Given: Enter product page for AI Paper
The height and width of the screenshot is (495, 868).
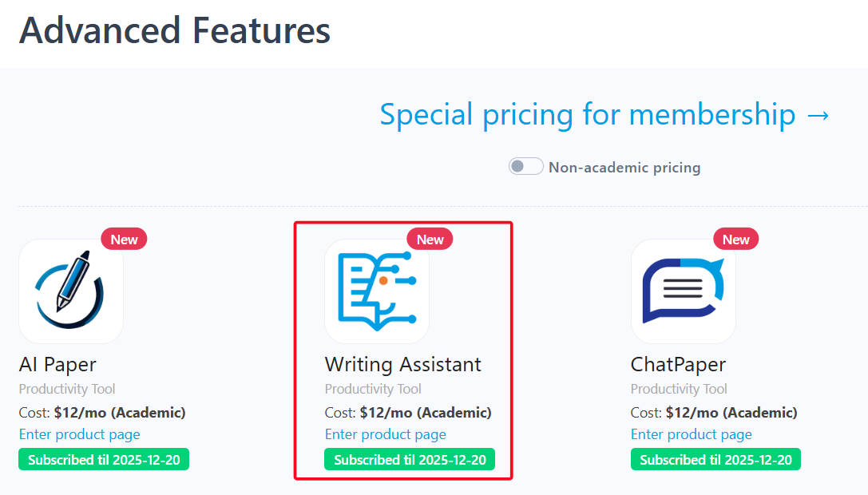Looking at the screenshot, I should pyautogui.click(x=79, y=434).
